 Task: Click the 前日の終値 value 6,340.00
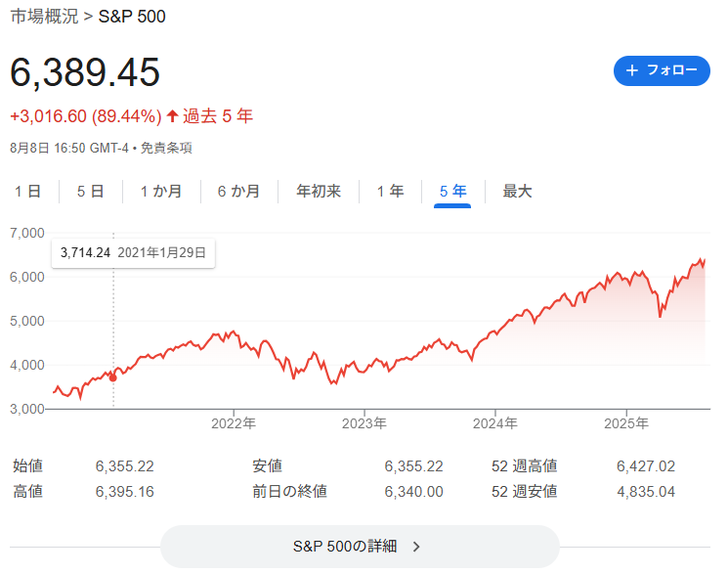pyautogui.click(x=413, y=491)
